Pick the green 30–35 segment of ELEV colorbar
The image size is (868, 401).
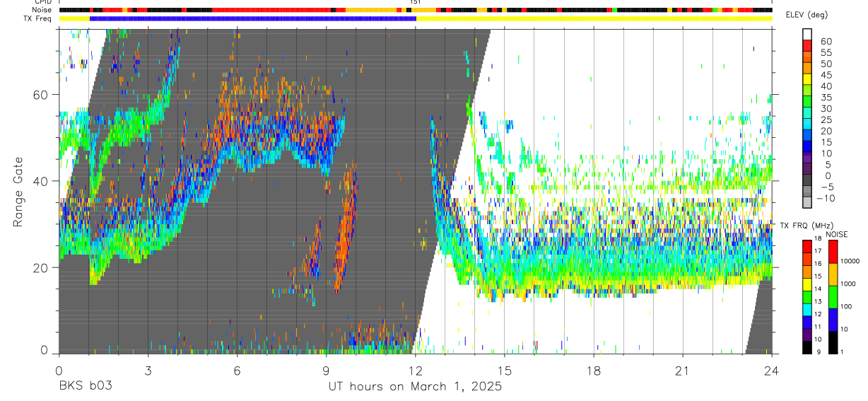(807, 103)
